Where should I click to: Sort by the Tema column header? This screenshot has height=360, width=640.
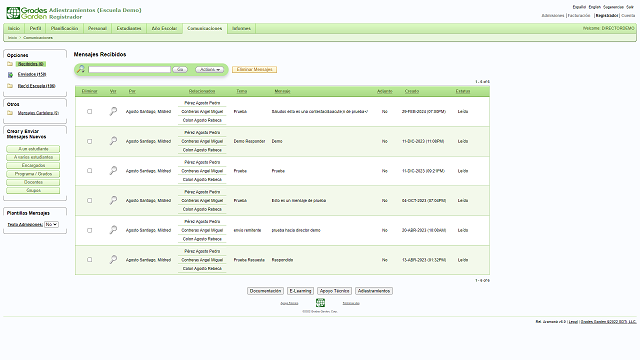click(x=242, y=91)
